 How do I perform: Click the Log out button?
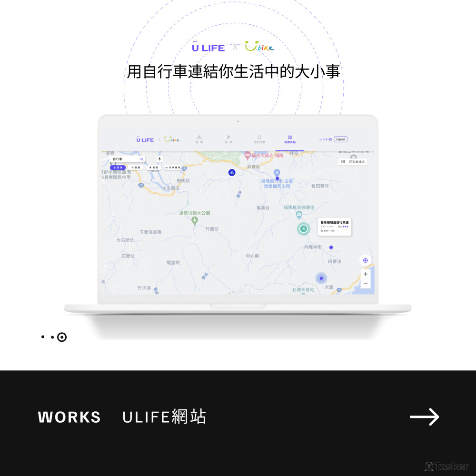point(341,139)
